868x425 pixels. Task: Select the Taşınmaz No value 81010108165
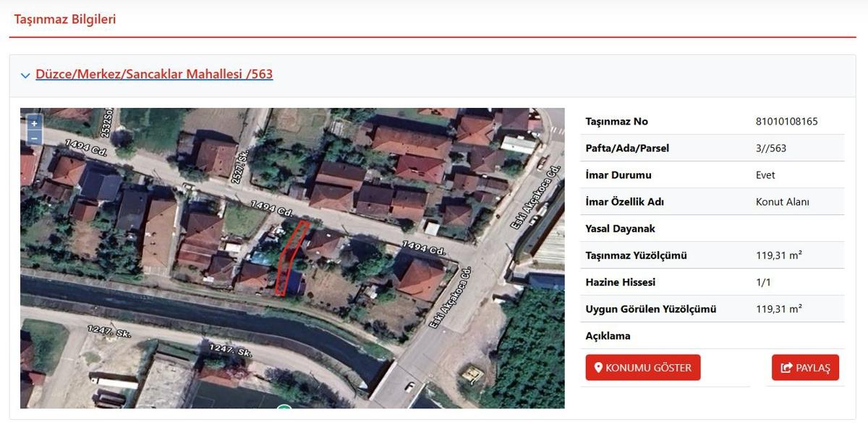click(x=786, y=122)
